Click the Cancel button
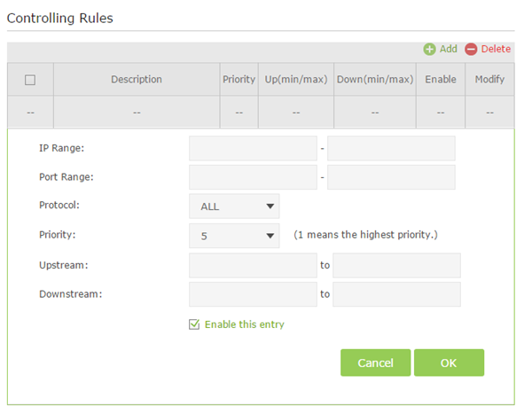The image size is (532, 413). tap(375, 362)
